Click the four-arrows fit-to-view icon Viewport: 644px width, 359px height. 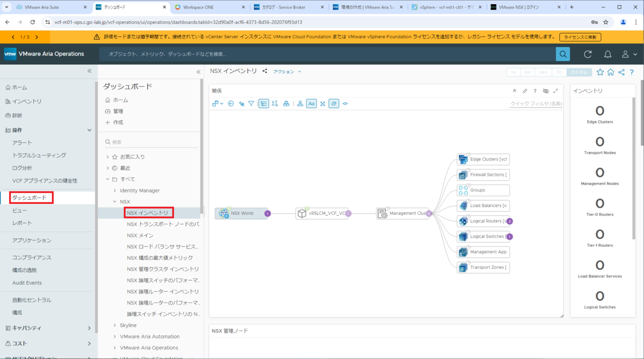point(323,104)
